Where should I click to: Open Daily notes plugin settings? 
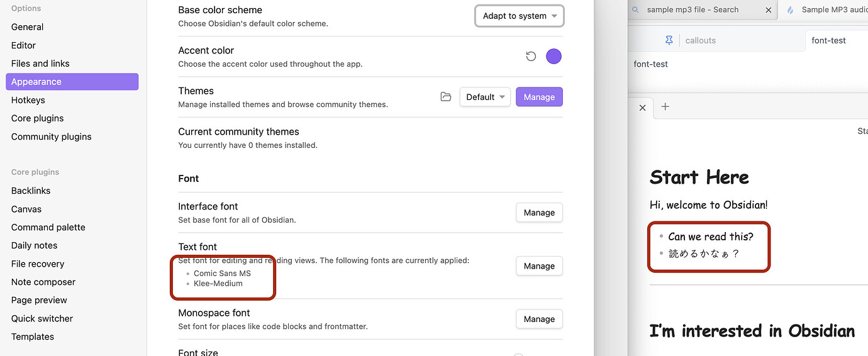click(x=72, y=245)
